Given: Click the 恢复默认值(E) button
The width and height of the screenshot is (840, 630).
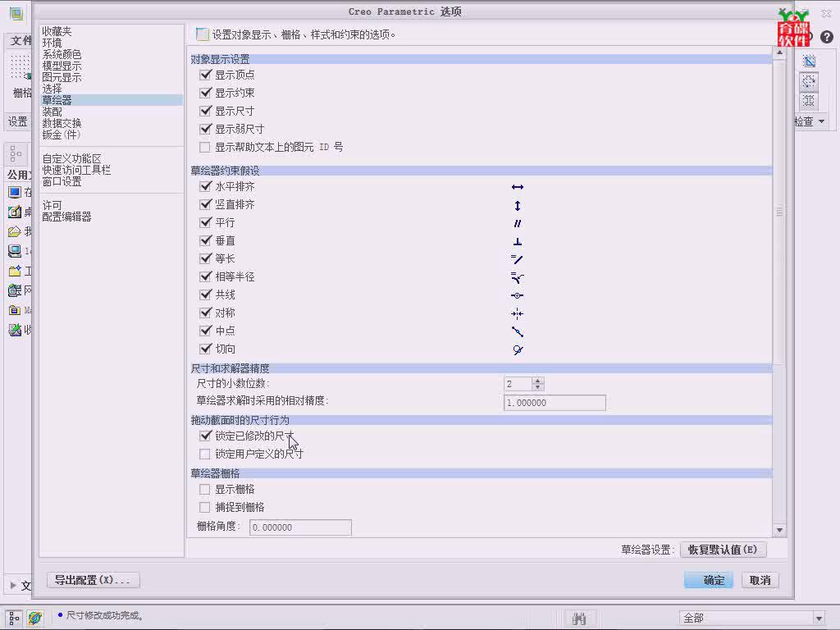Looking at the screenshot, I should (x=723, y=550).
